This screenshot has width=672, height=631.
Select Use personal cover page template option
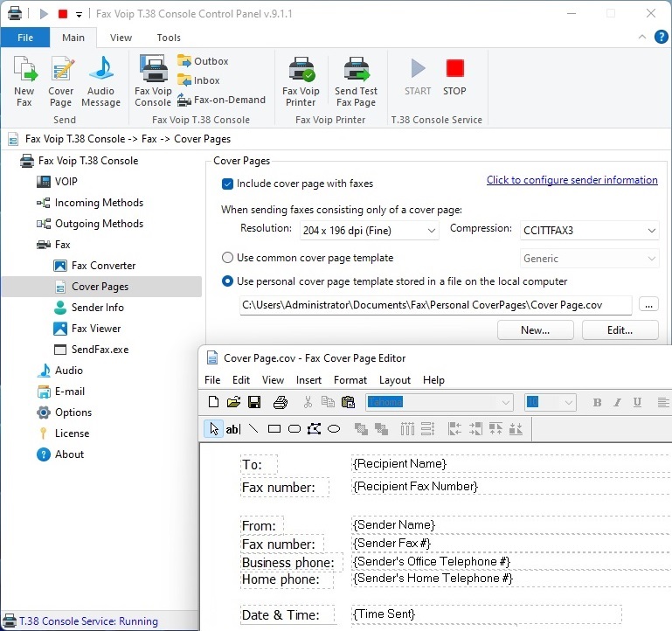[228, 281]
